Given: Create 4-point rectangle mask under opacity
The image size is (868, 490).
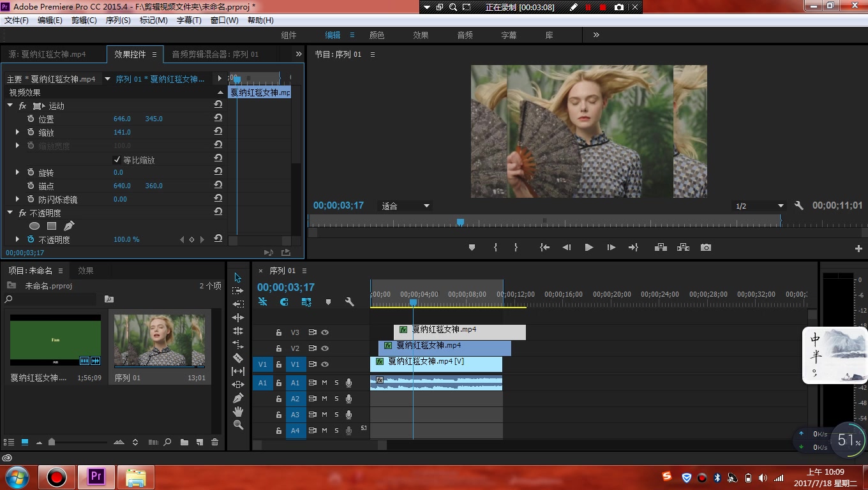Looking at the screenshot, I should (x=52, y=226).
